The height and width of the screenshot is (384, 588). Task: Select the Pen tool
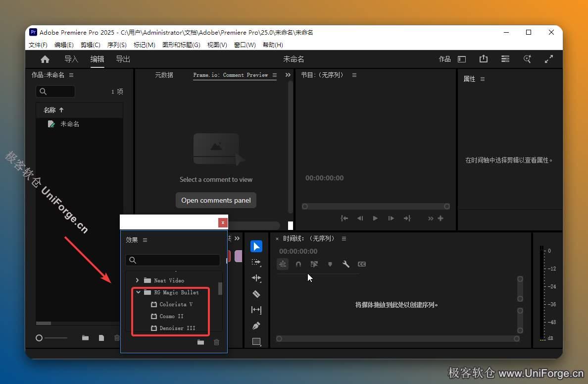click(x=256, y=326)
